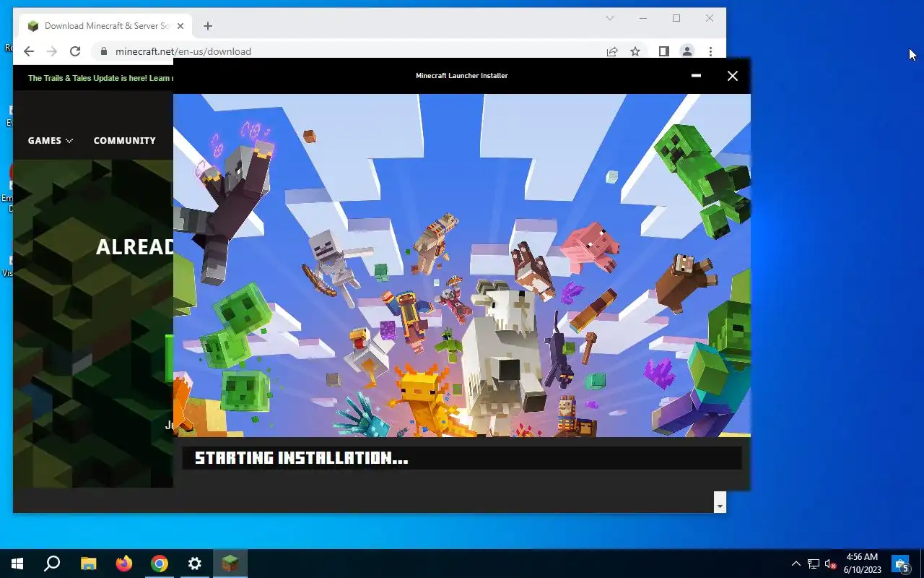
Task: Close the Minecraft Launcher Installer window
Action: point(733,75)
